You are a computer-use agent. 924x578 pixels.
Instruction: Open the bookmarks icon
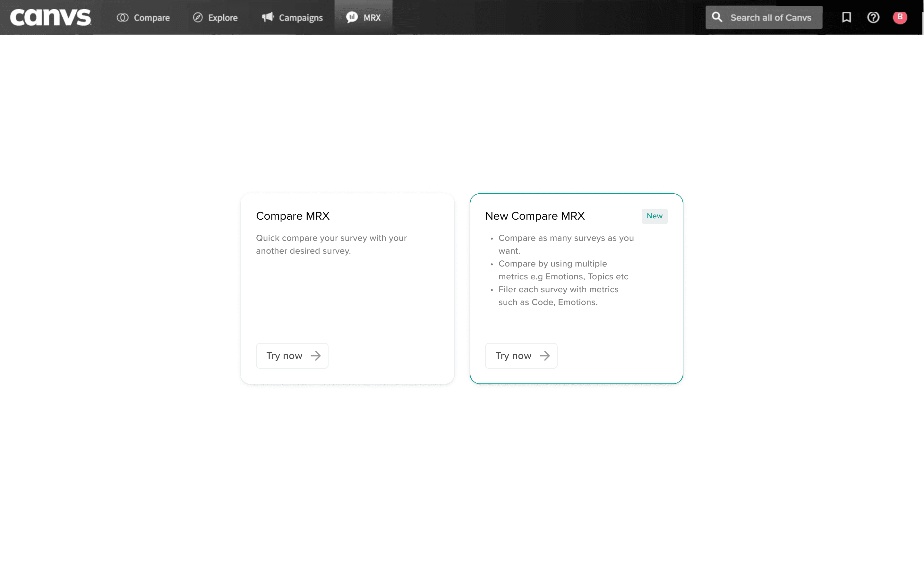pos(846,17)
